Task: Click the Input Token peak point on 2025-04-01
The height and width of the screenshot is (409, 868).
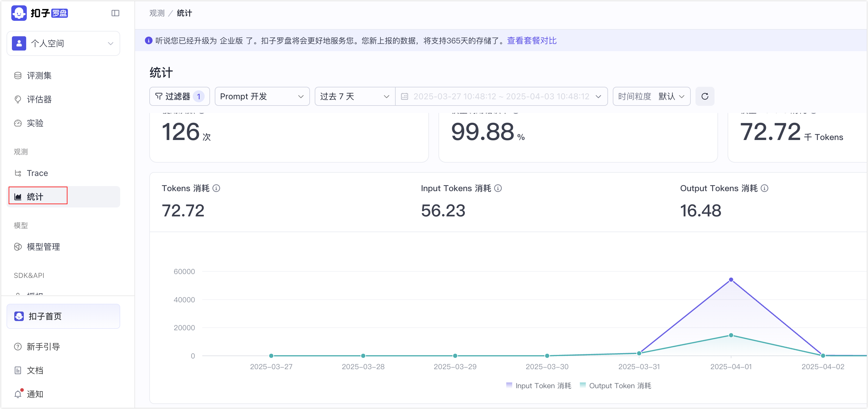Action: (731, 280)
